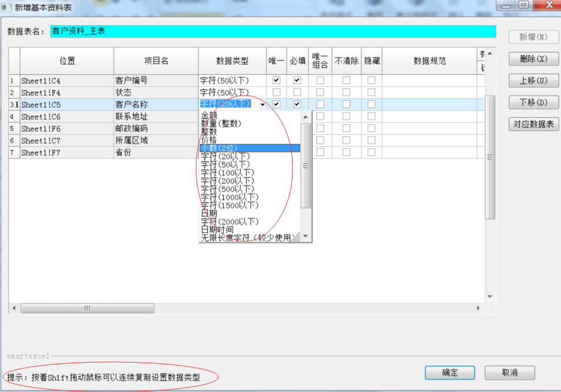
Task: Select cell Sheet1!C4
Action: (67, 81)
